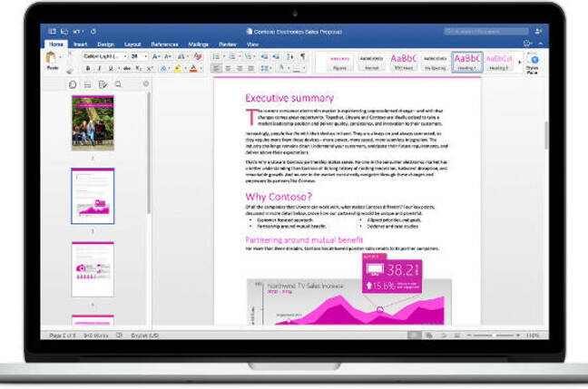This screenshot has width=588, height=389.
Task: Apply superscript formatting
Action: 150,68
